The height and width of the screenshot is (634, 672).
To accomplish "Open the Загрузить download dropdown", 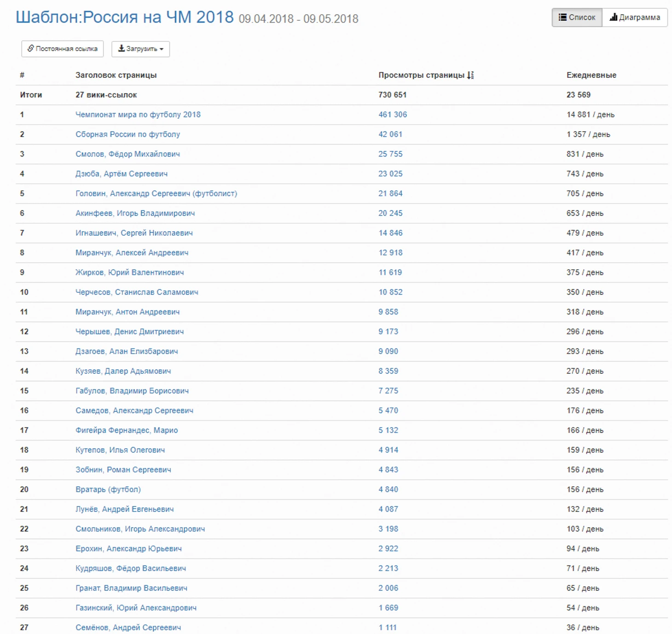I will click(x=140, y=49).
